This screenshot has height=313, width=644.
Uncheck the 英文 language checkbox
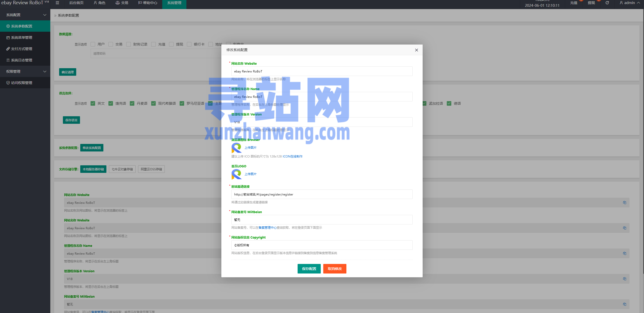93,103
